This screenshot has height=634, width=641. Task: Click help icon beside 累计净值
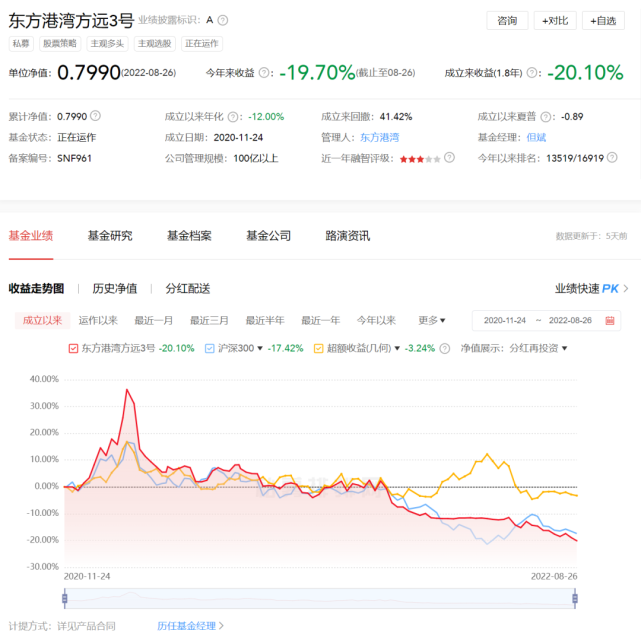(x=95, y=116)
